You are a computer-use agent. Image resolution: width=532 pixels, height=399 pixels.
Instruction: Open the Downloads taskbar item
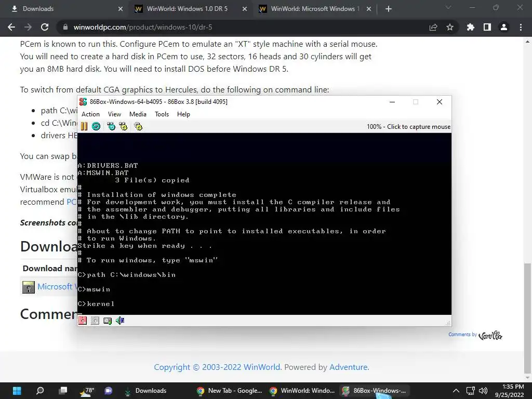[146, 391]
